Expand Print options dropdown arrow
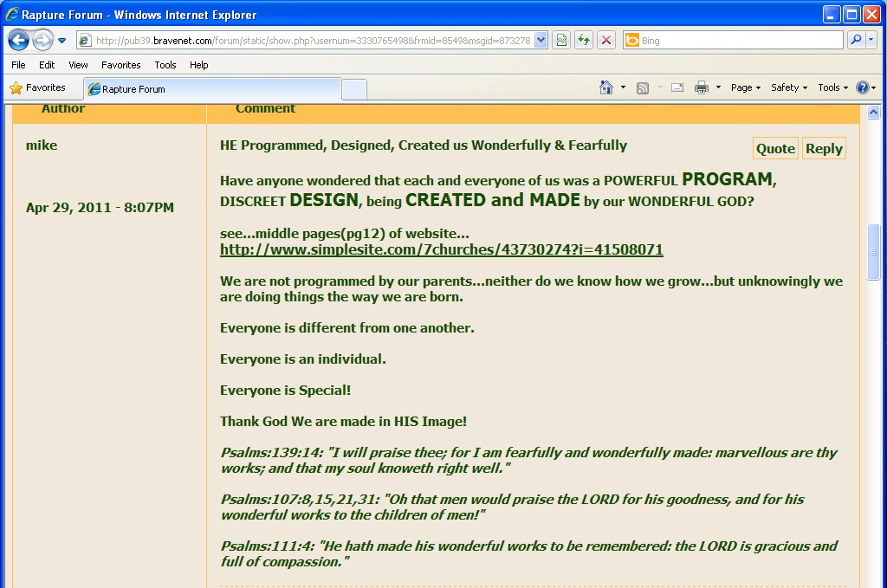 pos(718,87)
